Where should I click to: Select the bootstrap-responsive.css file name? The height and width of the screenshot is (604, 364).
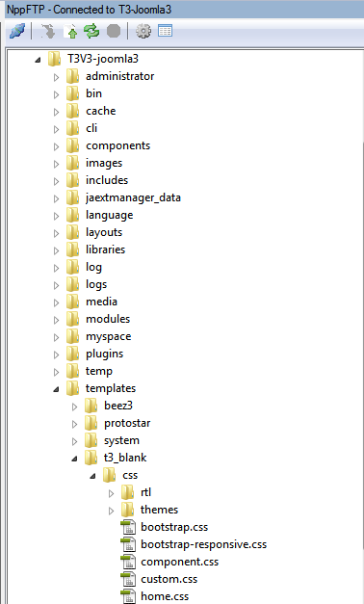[x=204, y=544]
